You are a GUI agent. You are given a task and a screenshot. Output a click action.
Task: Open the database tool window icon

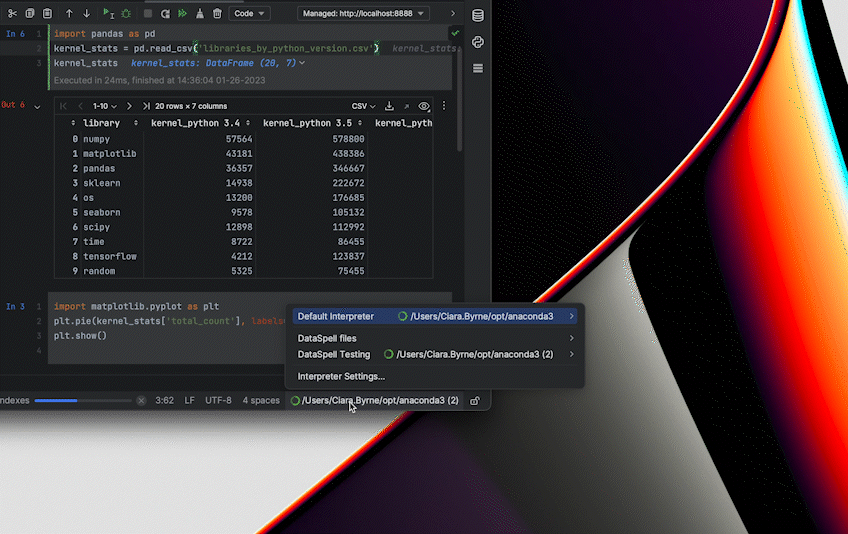point(478,16)
